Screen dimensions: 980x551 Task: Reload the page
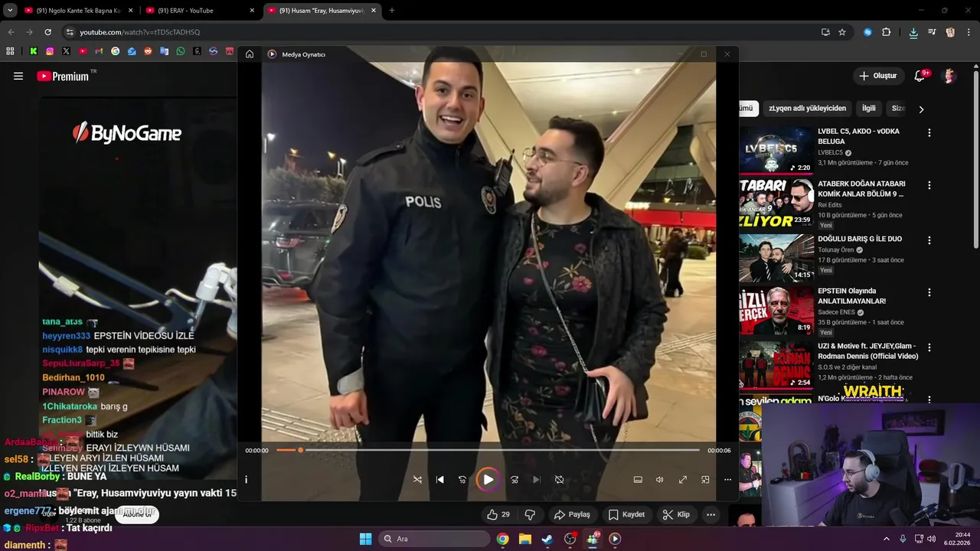coord(47,32)
